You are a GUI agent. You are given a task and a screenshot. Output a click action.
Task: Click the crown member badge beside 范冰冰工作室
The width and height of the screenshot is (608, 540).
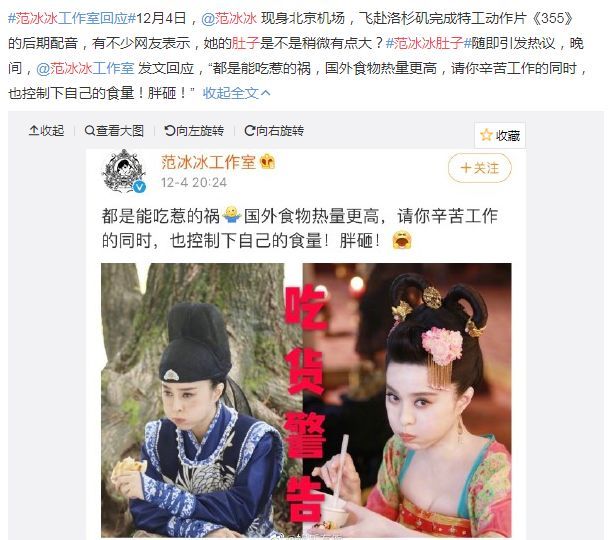click(268, 161)
